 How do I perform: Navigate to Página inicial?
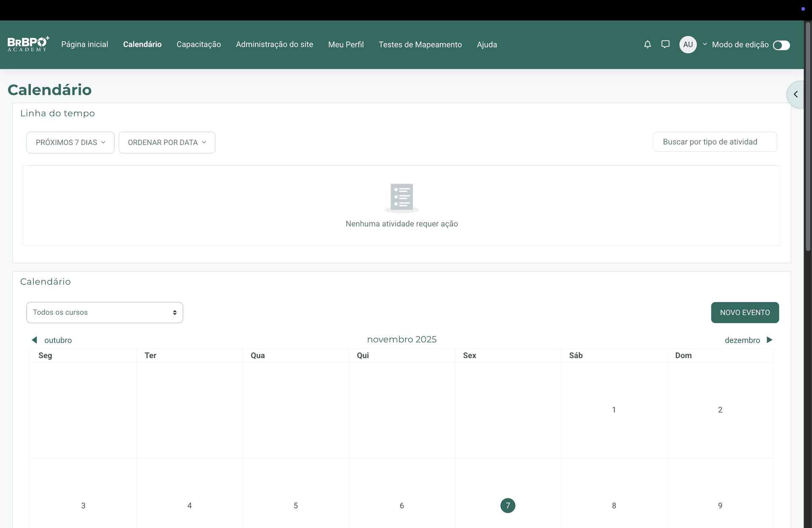click(85, 44)
